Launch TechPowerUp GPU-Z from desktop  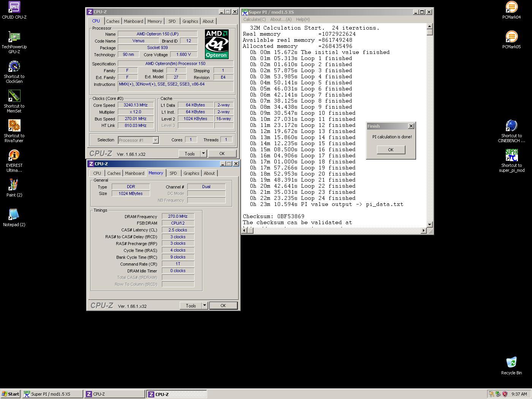(14, 37)
